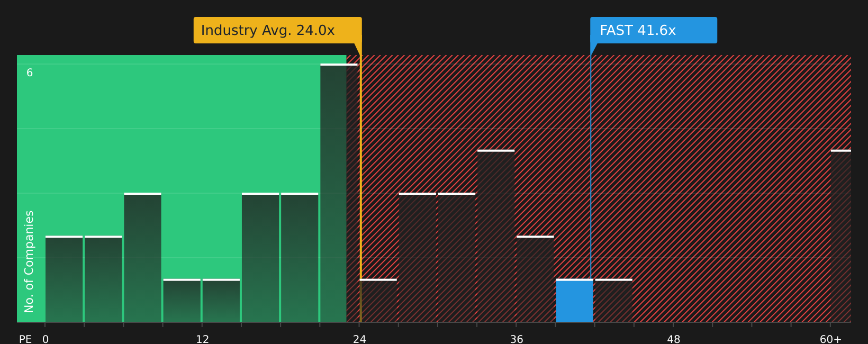
Task: Click the bar just right of the Industry Avg line
Action: click(x=378, y=301)
